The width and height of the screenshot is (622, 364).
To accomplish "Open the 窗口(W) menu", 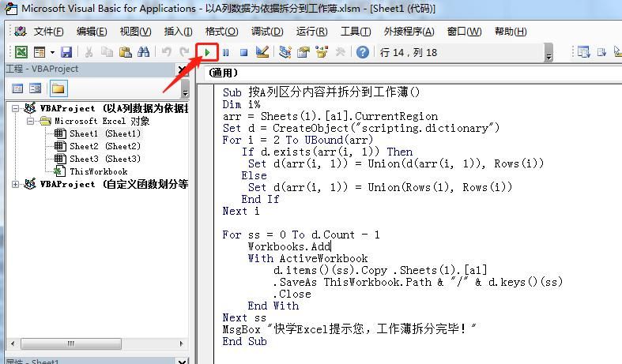I will coord(464,32).
